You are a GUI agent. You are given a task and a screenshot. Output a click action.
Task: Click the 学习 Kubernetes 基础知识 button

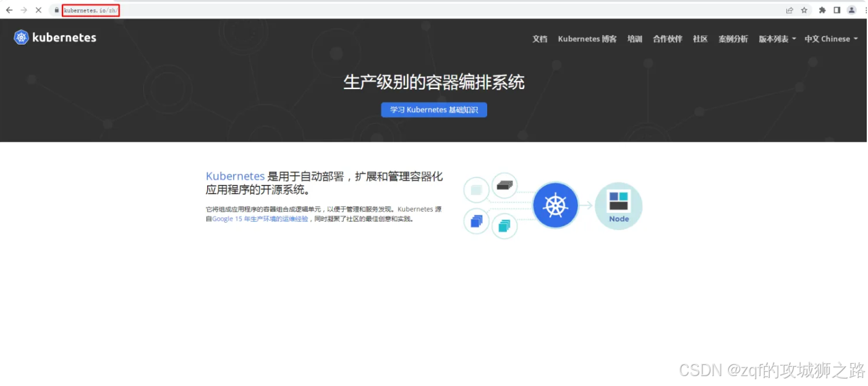coord(434,109)
